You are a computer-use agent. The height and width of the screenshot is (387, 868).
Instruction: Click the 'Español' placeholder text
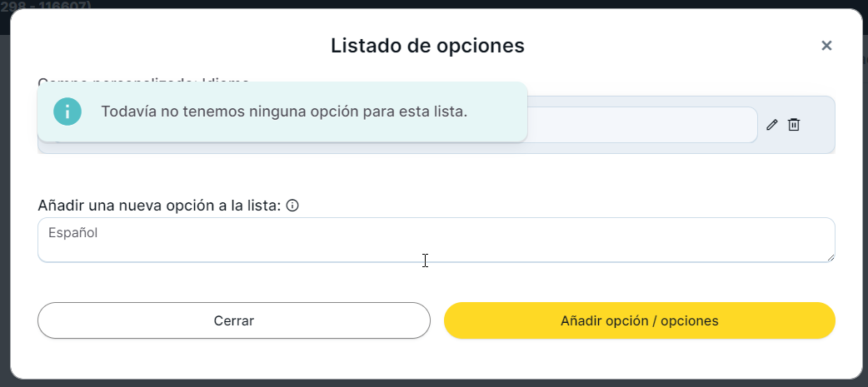pyautogui.click(x=73, y=233)
